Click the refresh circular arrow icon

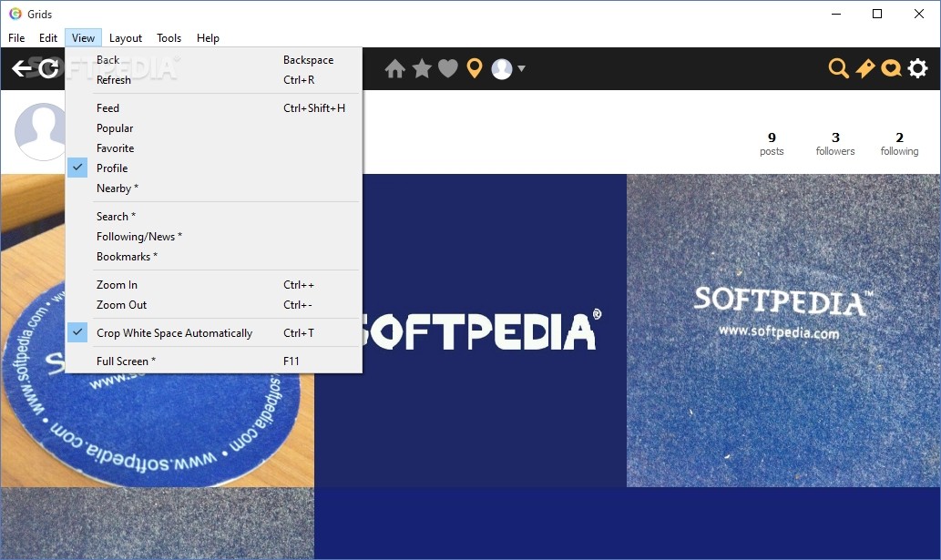click(x=48, y=69)
